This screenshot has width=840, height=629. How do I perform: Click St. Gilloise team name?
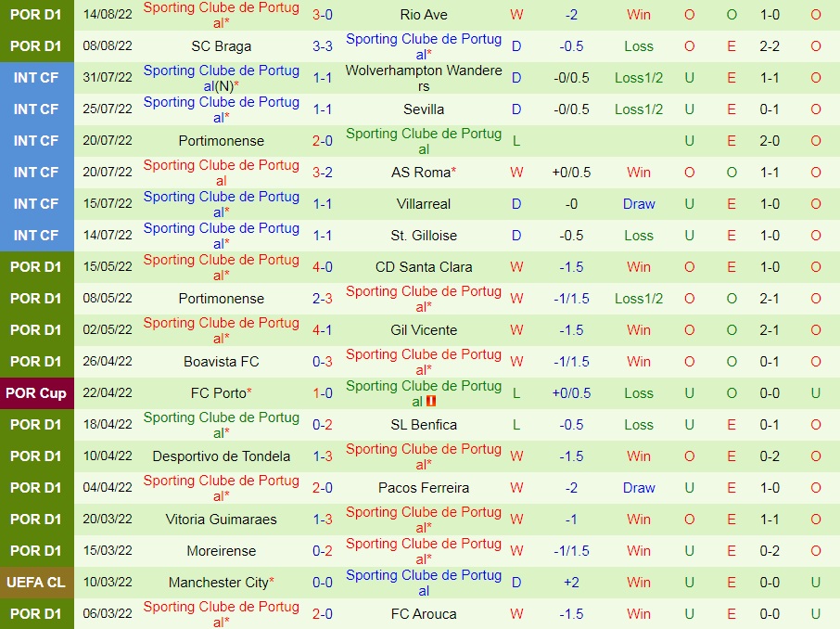(x=423, y=236)
